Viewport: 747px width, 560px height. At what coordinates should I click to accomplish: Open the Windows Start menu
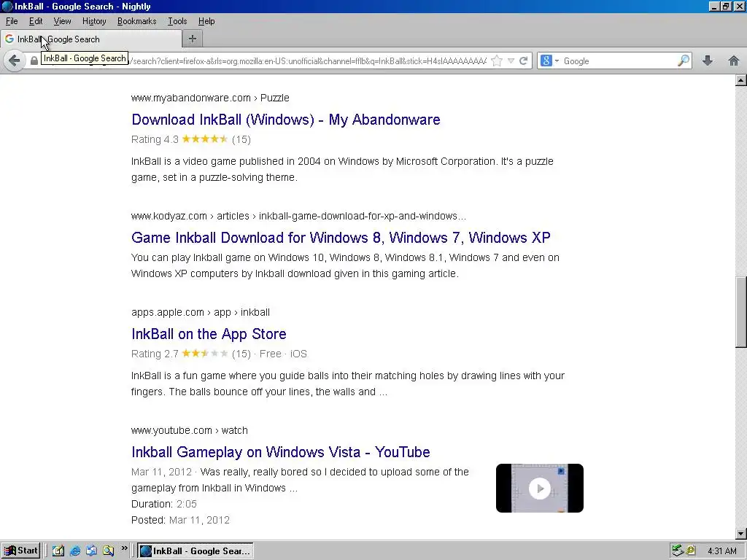point(20,551)
